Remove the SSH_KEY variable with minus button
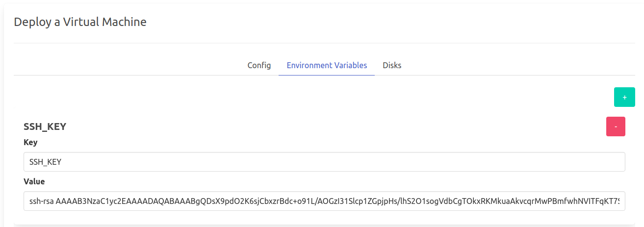Viewport: 644px width, 227px height. click(616, 126)
